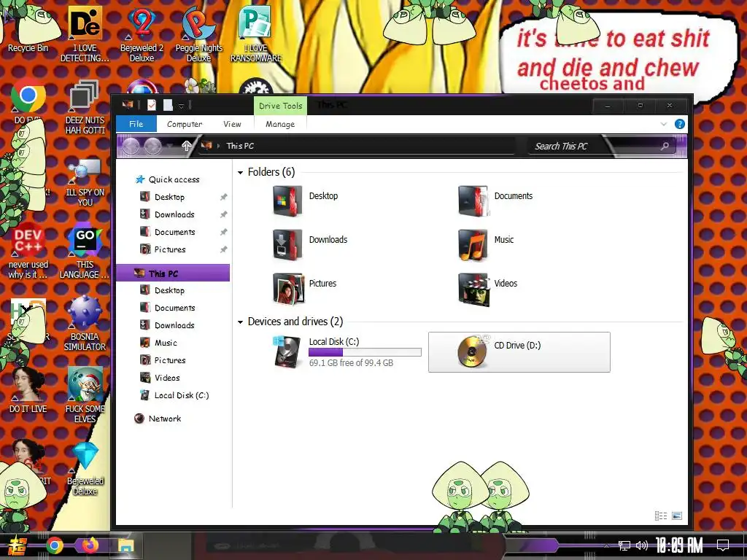Launch GoLand THIS LANGUAGE shortcut

85,251
